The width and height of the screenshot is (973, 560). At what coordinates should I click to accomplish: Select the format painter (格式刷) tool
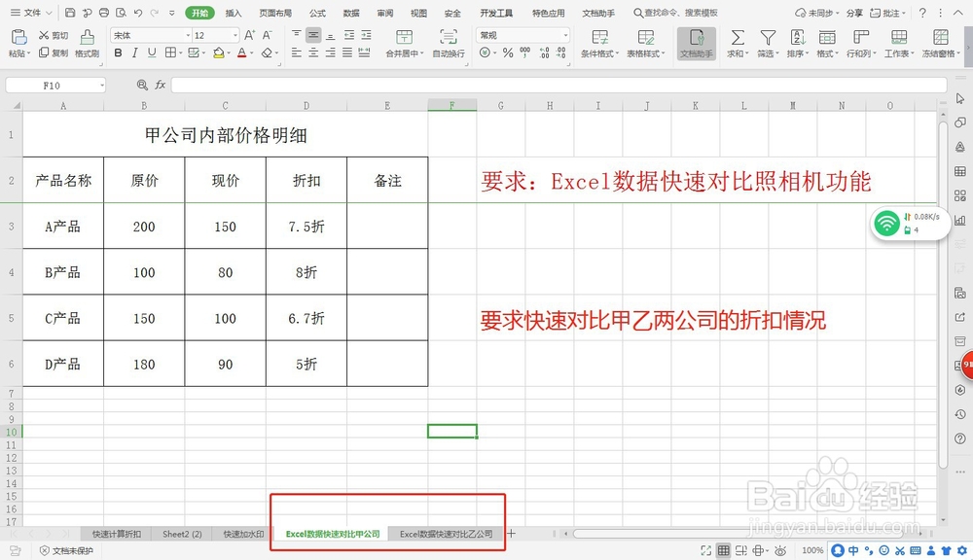point(88,45)
